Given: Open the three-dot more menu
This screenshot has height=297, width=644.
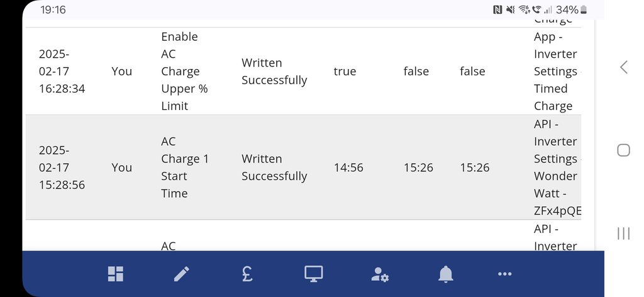Looking at the screenshot, I should coord(504,274).
